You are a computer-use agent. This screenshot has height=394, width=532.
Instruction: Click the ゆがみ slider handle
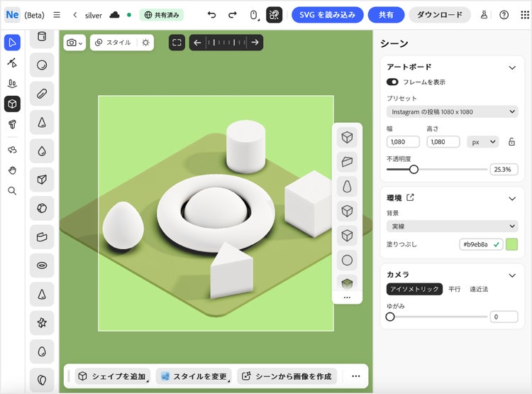[390, 317]
